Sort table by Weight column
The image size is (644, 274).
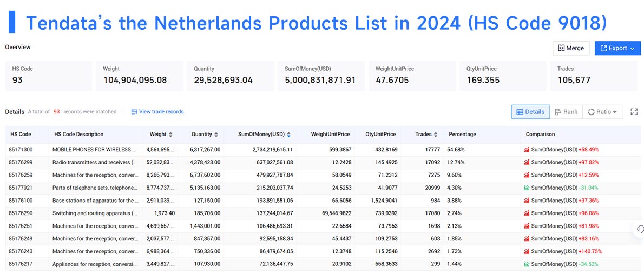point(170,135)
